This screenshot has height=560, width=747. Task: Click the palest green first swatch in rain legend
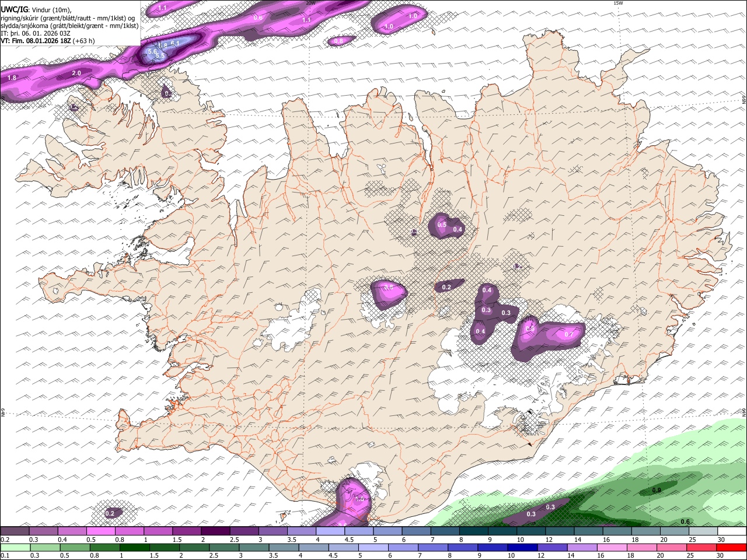[15, 547]
